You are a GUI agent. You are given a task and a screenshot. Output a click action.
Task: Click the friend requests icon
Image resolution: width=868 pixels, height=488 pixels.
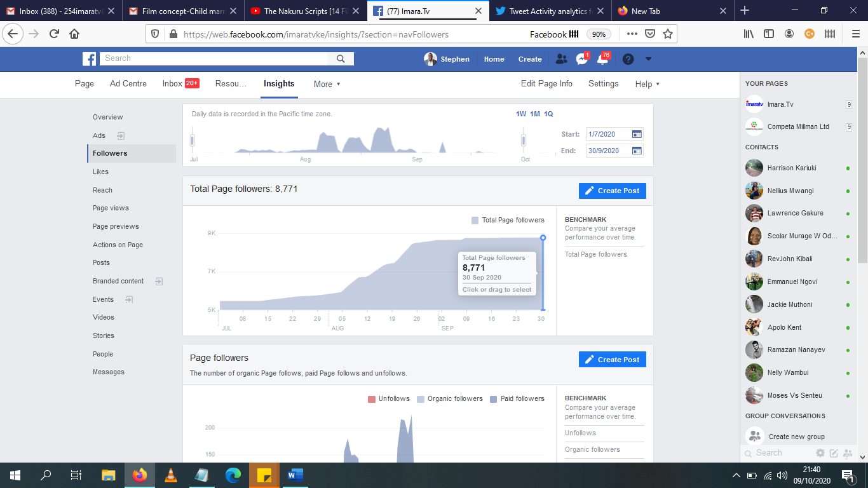(x=561, y=59)
